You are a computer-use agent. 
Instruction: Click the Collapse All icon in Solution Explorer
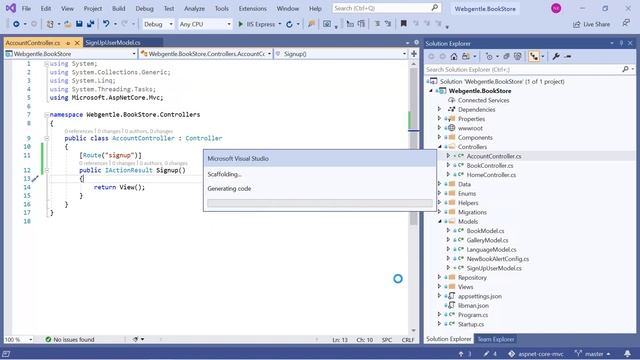coord(506,56)
